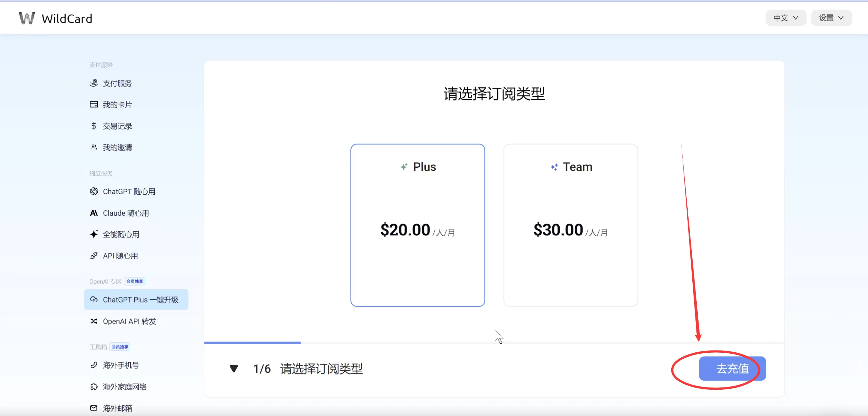Screen dimensions: 868x416
Task: Click the WildCard logo icon
Action: click(x=27, y=18)
